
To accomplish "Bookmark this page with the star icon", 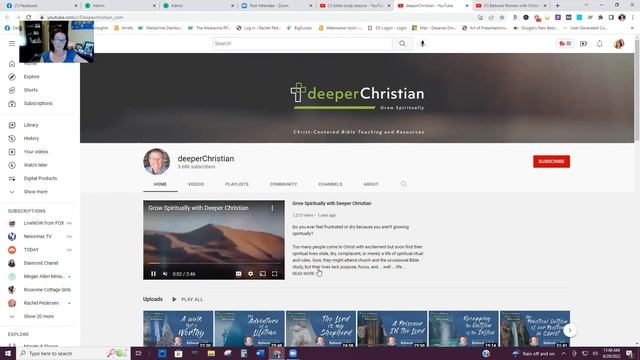I will pos(502,18).
